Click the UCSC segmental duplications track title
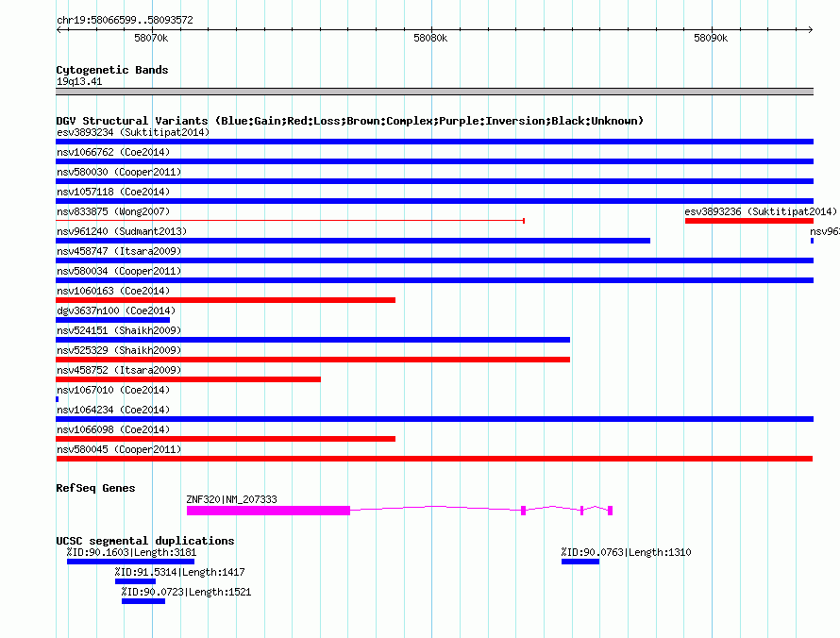 [145, 541]
